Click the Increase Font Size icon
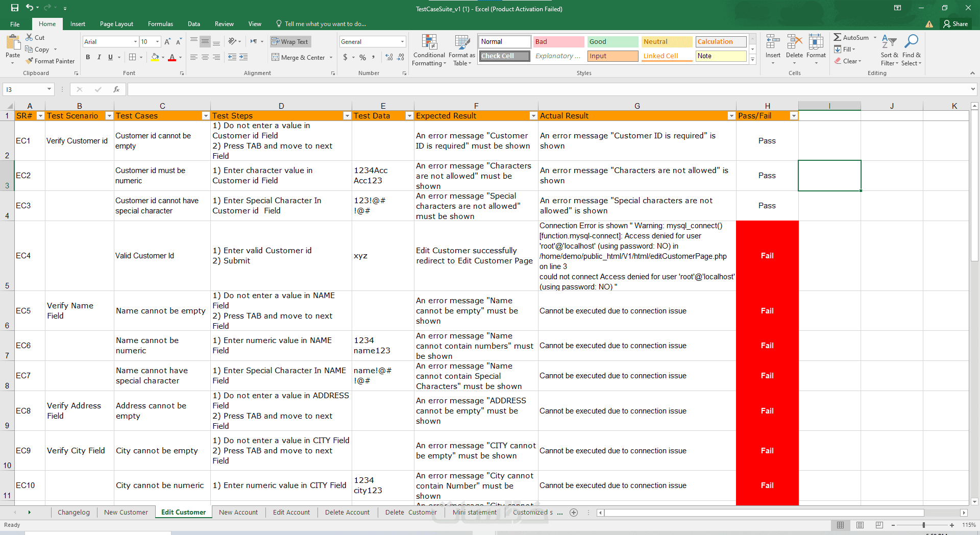980x535 pixels. (x=167, y=42)
